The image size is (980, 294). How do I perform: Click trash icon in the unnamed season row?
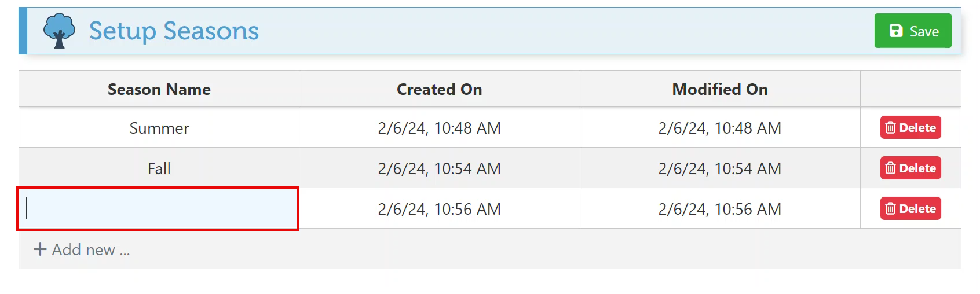[x=891, y=209]
